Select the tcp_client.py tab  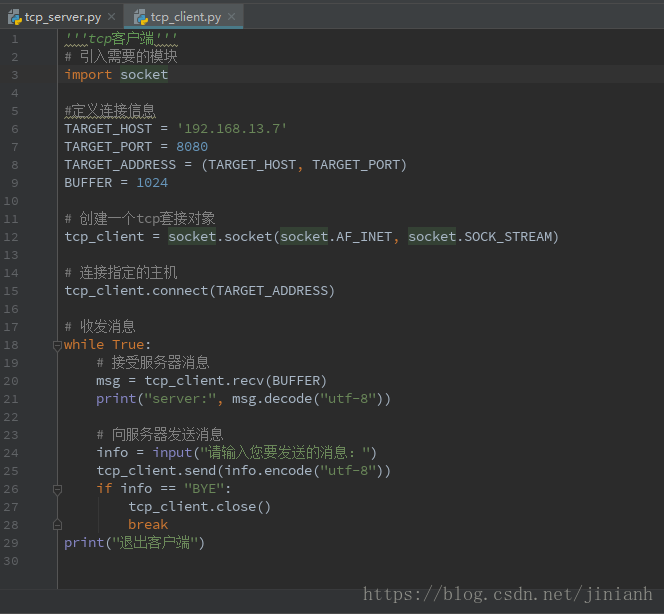pyautogui.click(x=183, y=17)
